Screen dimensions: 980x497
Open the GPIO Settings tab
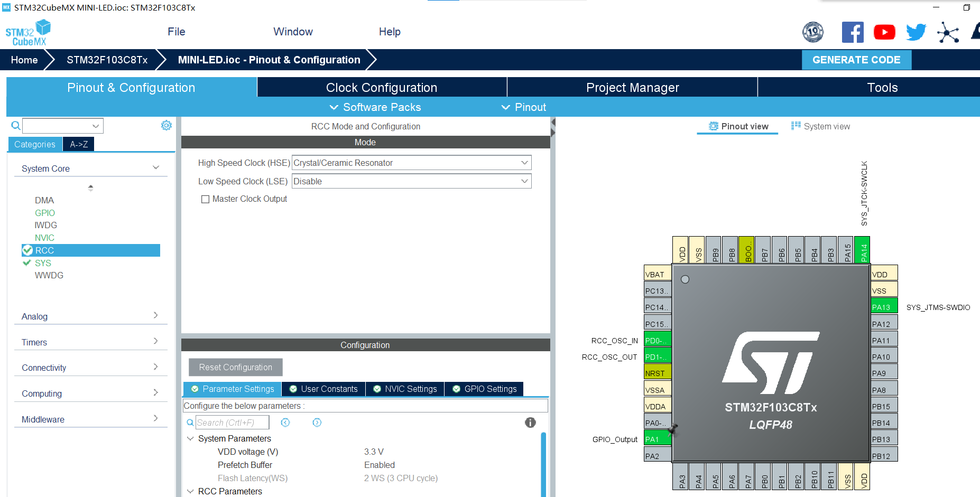tap(484, 389)
